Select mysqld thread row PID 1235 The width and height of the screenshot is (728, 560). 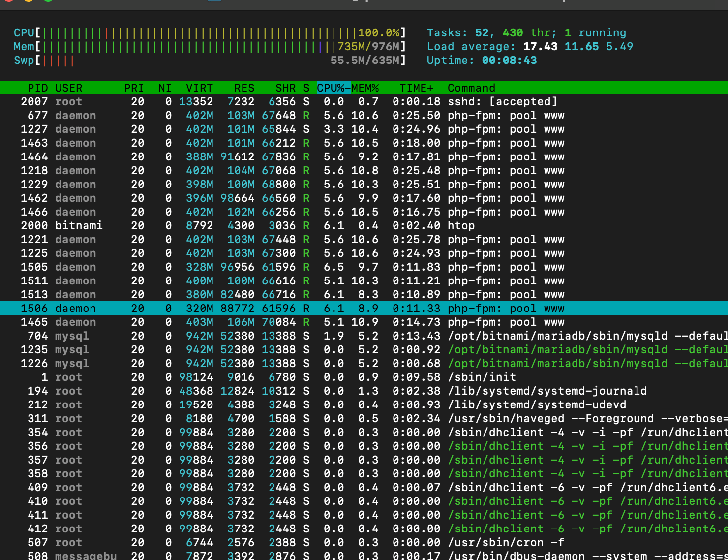click(364, 349)
